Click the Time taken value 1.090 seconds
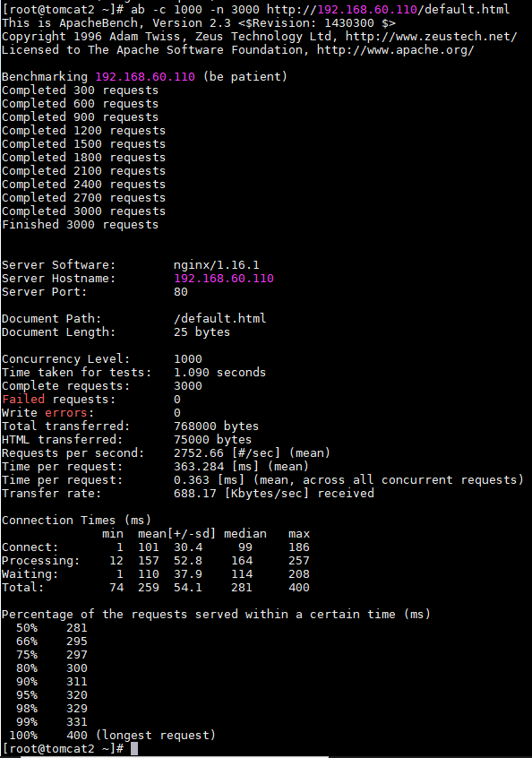 pyautogui.click(x=219, y=372)
